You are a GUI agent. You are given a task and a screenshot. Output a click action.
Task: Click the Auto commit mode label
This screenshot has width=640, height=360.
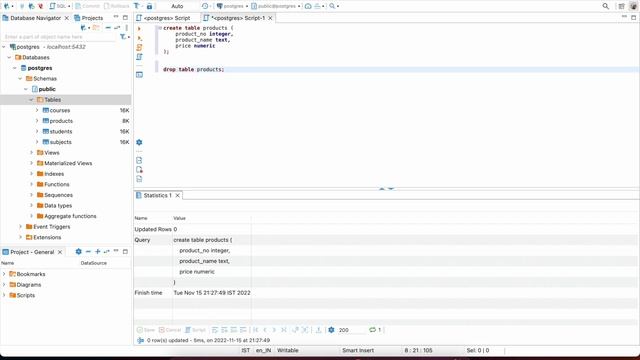point(177,6)
